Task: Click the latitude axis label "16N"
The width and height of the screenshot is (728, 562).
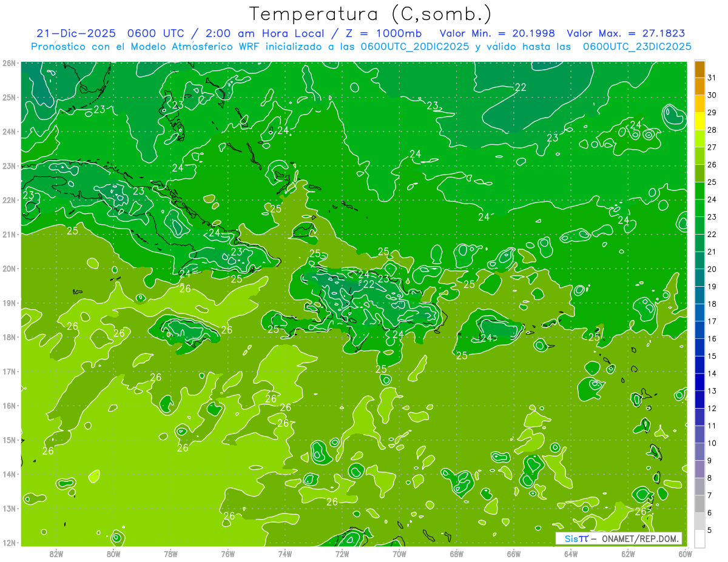Action: 9,406
